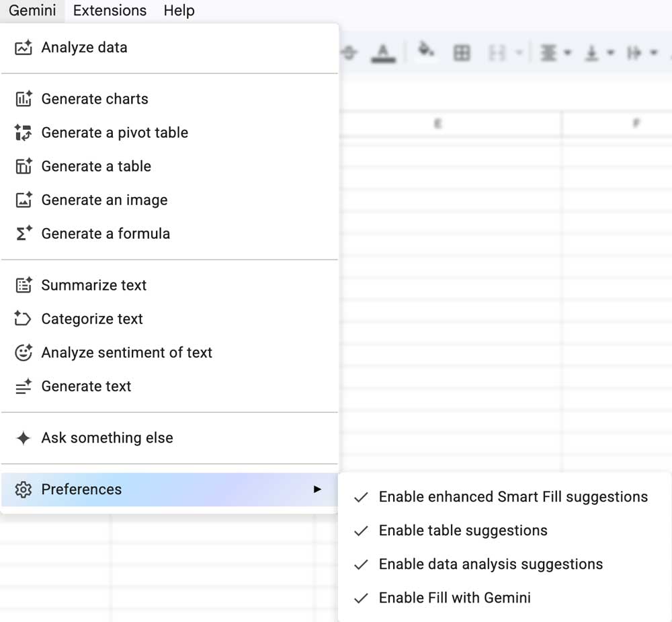Choose Generate charts from the Gemini menu
Viewport: 672px width, 622px height.
click(170, 99)
